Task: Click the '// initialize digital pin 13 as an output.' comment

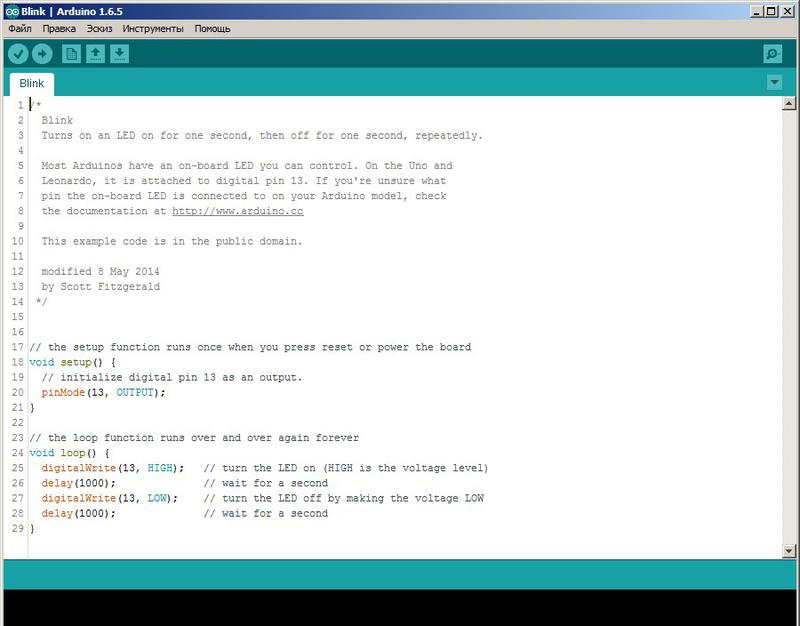Action: click(x=172, y=378)
